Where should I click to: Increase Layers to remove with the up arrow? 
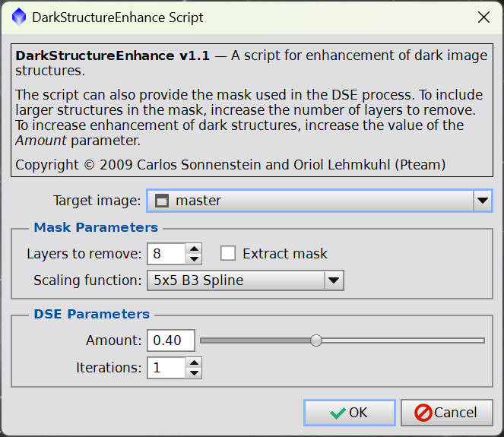tap(194, 249)
